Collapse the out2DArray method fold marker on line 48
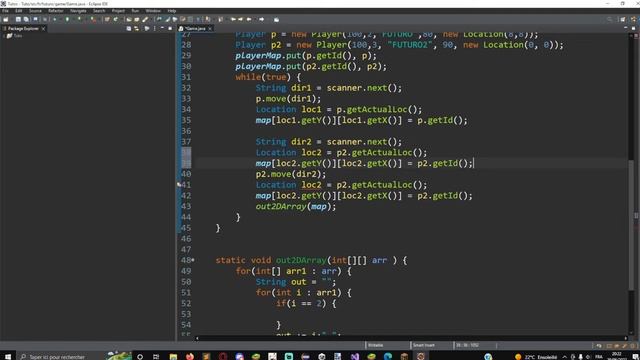The image size is (640, 360). click(x=193, y=260)
